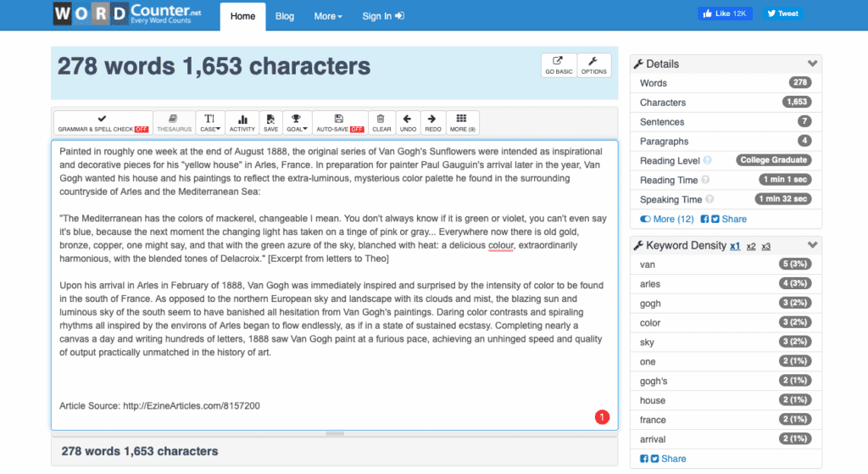Open the Goal trophy dropdown
This screenshot has width=868, height=474.
(296, 123)
